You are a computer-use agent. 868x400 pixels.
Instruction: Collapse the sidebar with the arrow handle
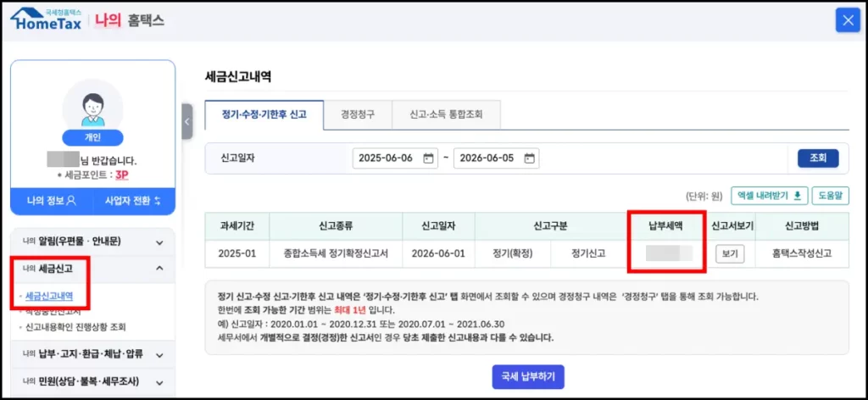click(187, 121)
